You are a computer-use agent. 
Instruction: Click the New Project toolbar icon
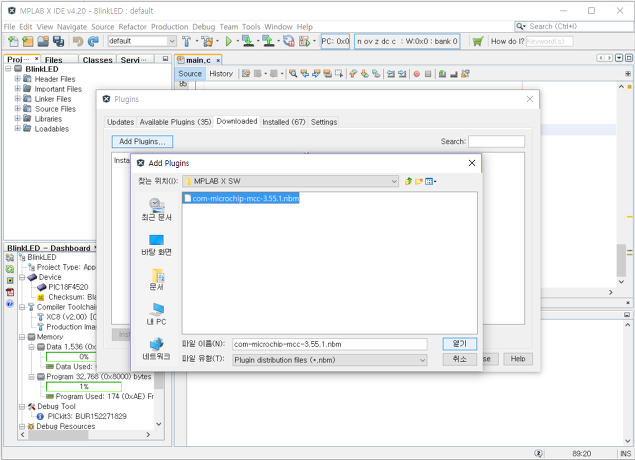28,41
